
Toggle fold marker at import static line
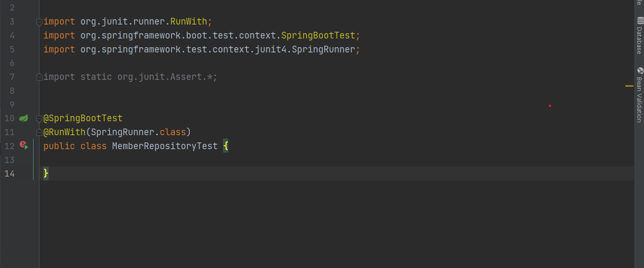39,77
